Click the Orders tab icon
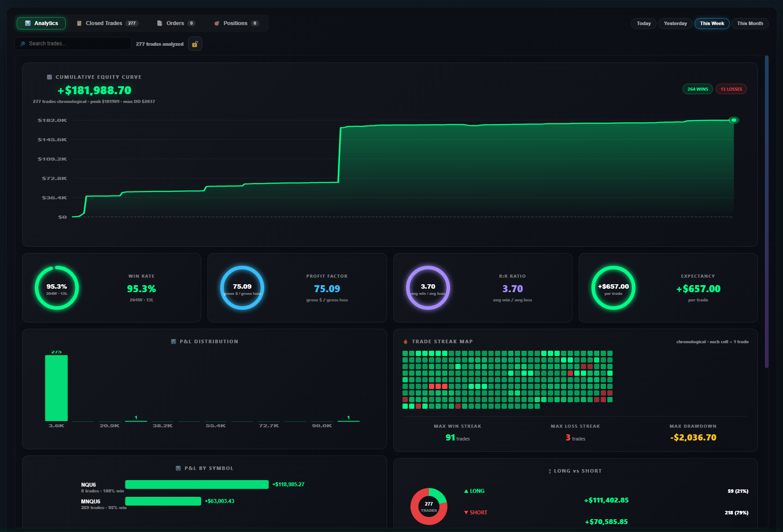Screen dimensions: 783x532 click(160, 23)
